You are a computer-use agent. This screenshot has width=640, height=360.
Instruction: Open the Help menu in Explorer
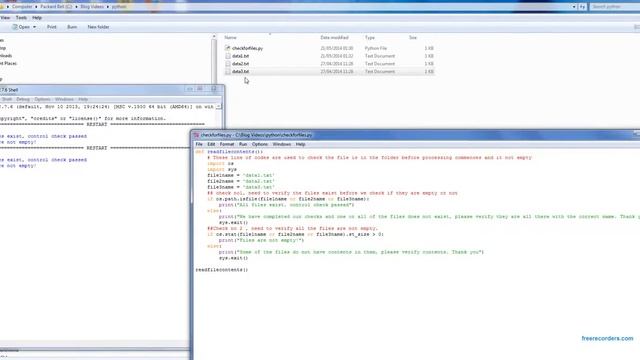click(37, 18)
